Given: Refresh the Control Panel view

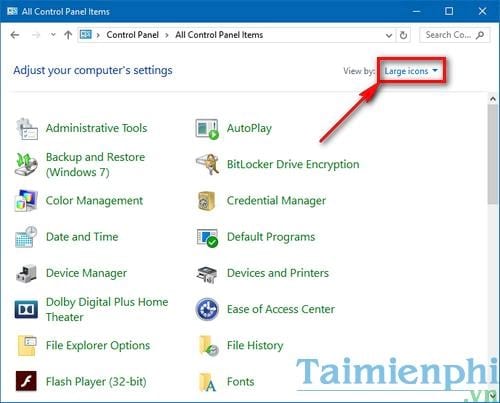Looking at the screenshot, I should coord(403,35).
